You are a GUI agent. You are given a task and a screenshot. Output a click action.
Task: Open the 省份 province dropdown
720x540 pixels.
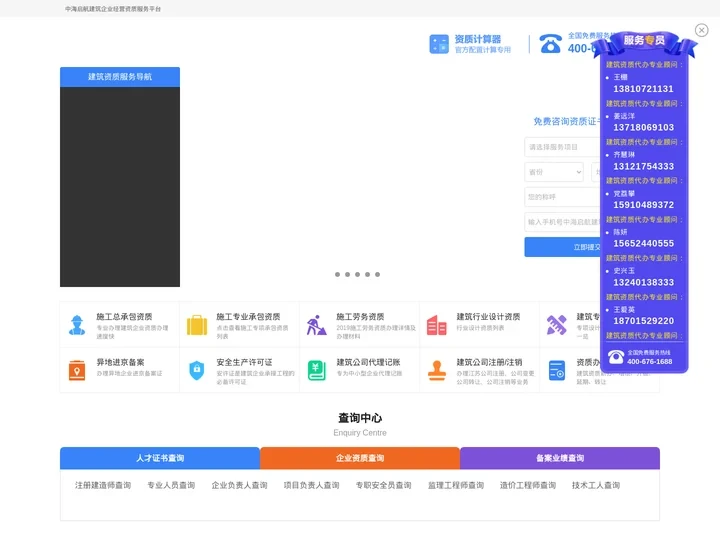click(554, 172)
